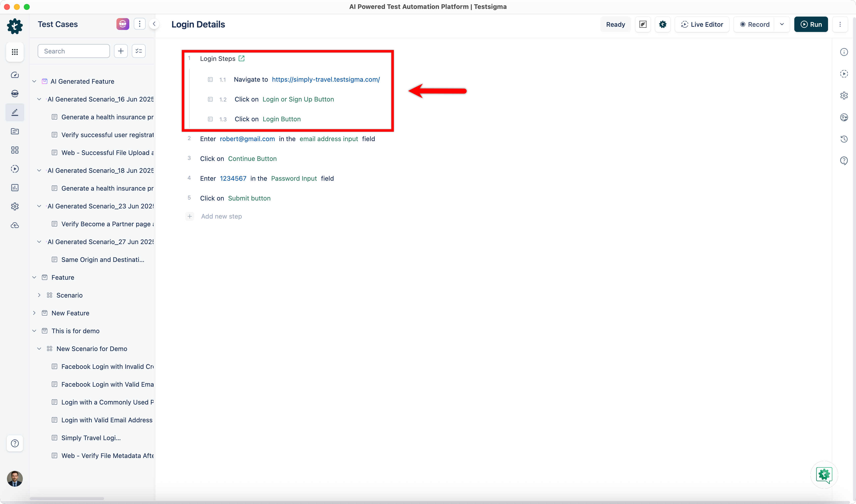Viewport: 856px width, 504px height.
Task: Open the Record dropdown arrow
Action: [782, 25]
